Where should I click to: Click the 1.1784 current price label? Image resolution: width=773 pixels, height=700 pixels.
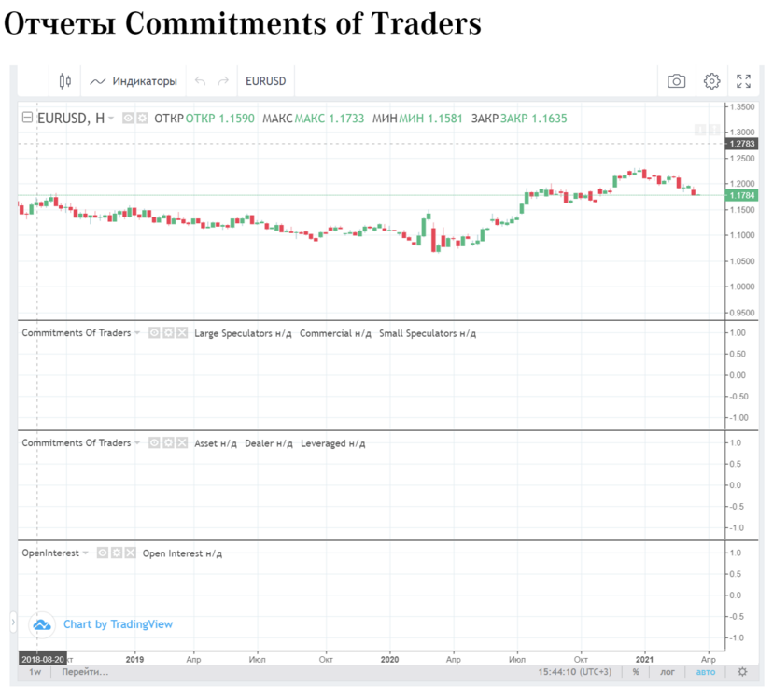click(741, 195)
